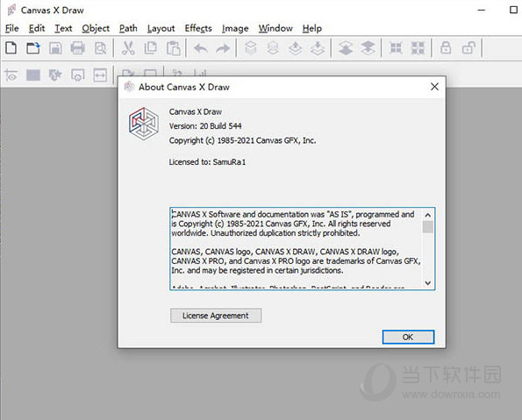
Task: Click the Save disk icon
Action: pyautogui.click(x=55, y=48)
